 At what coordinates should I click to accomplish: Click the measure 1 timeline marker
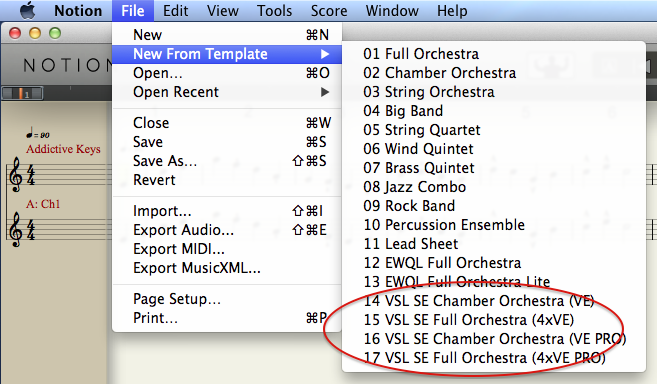(x=23, y=93)
